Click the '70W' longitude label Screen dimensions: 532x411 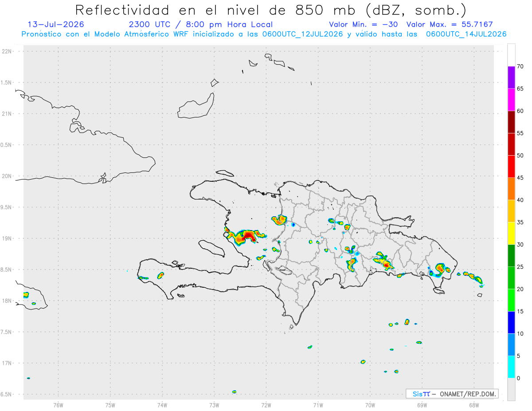(370, 405)
